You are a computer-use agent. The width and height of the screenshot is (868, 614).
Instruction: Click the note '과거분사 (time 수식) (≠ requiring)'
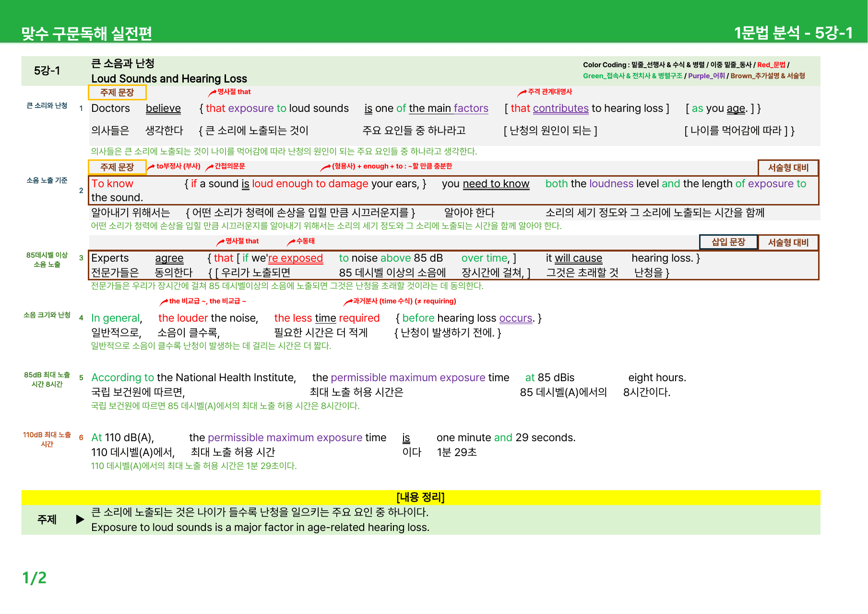pyautogui.click(x=404, y=301)
